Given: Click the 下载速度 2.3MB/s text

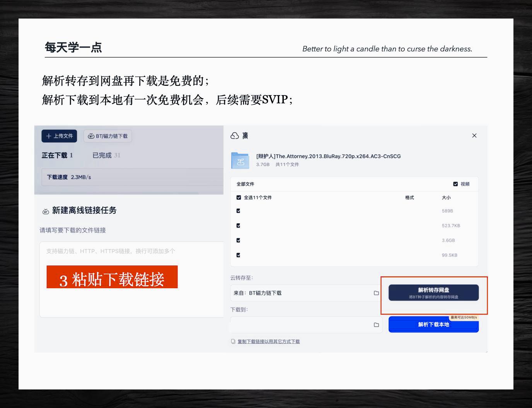Looking at the screenshot, I should coord(69,177).
